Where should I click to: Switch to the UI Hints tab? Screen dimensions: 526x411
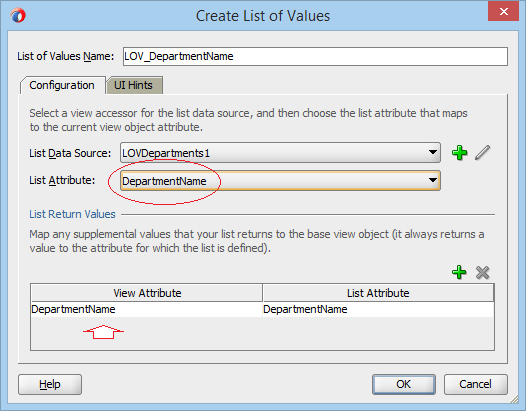coord(135,85)
